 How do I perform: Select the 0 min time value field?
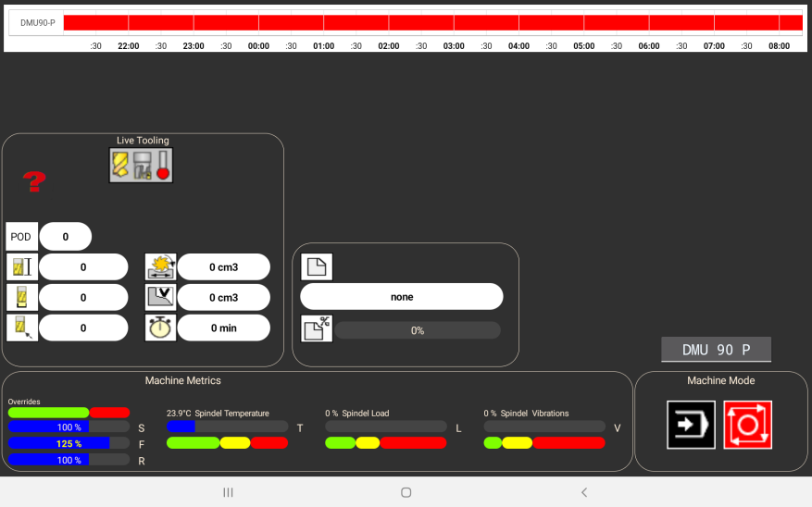(x=224, y=328)
